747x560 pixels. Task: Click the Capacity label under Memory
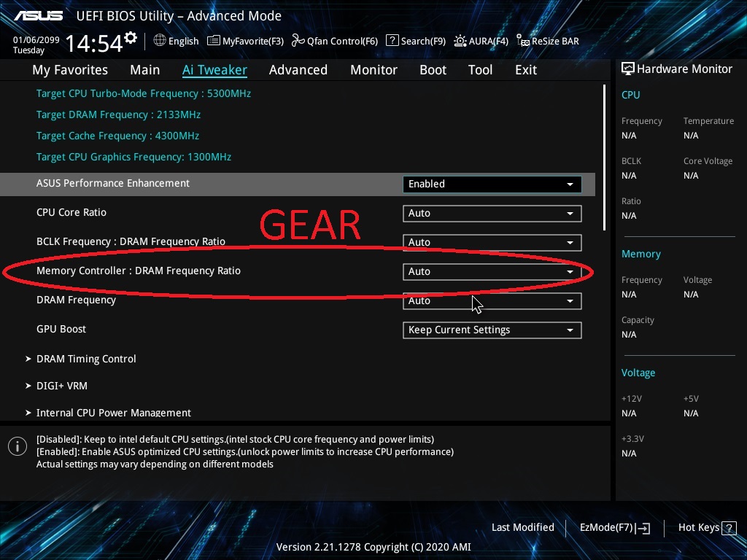(638, 320)
